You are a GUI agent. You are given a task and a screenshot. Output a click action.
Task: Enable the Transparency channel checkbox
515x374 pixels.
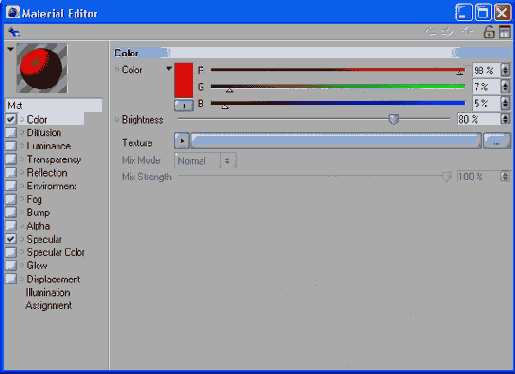pos(11,159)
